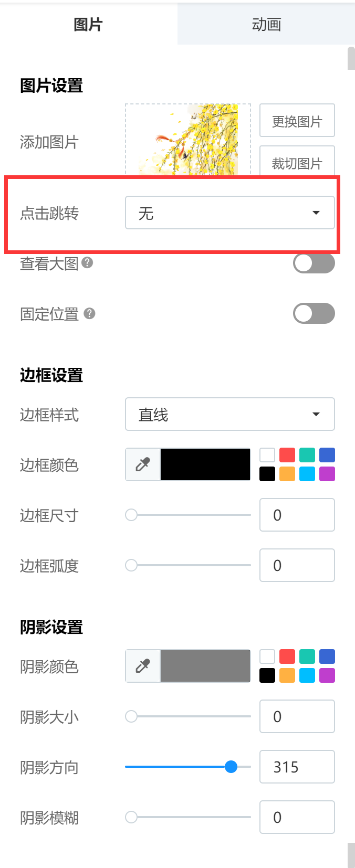Click help icon next to 固定位置
This screenshot has width=355, height=868.
click(90, 313)
